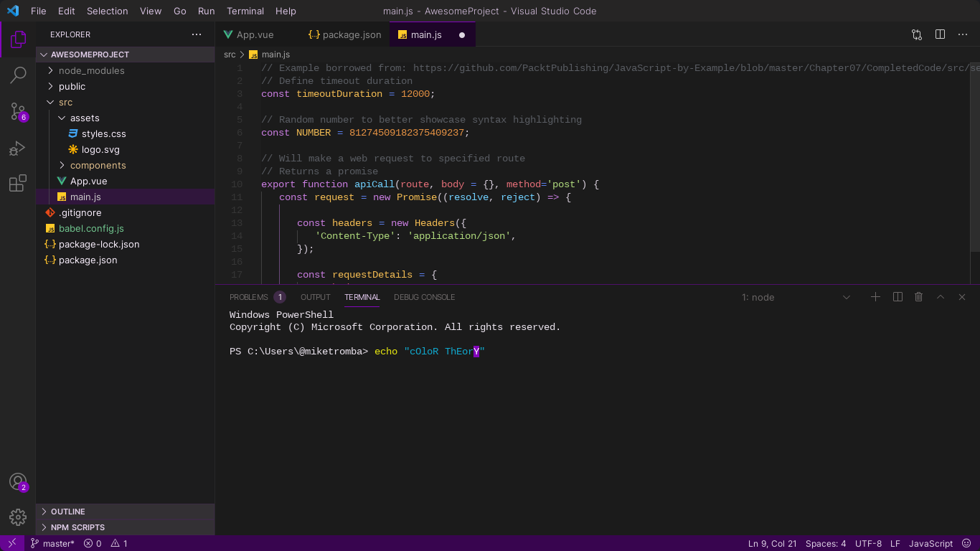
Task: Open the Run and Debug view
Action: tap(18, 148)
